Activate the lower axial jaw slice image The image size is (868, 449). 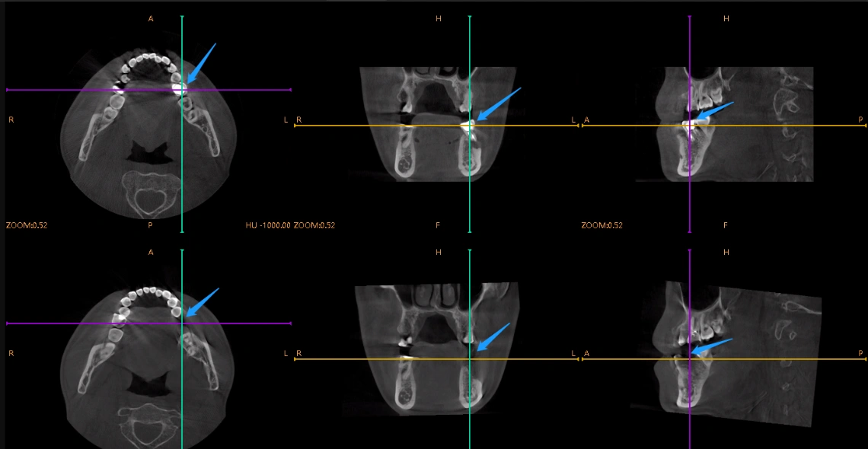147,366
